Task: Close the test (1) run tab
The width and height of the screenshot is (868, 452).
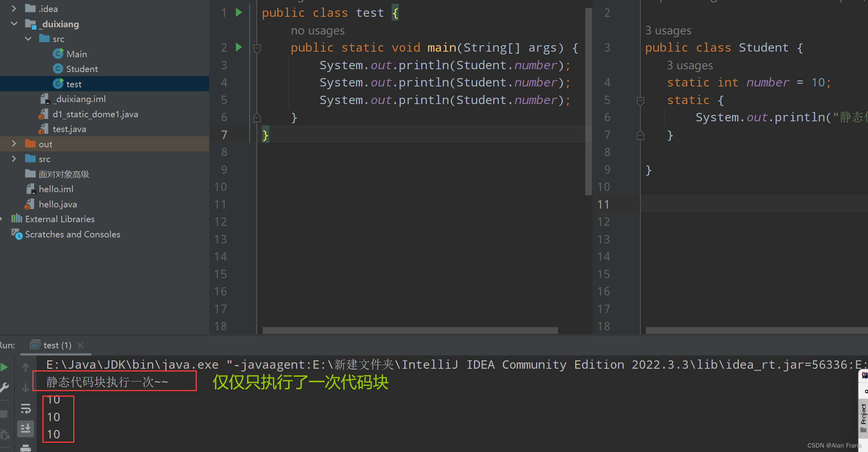Action: 80,345
